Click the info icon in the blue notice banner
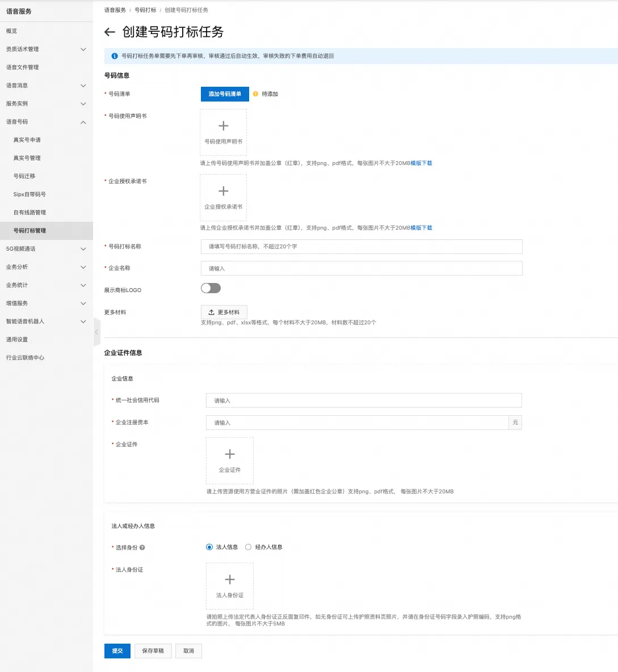Image resolution: width=618 pixels, height=672 pixels. coord(115,56)
